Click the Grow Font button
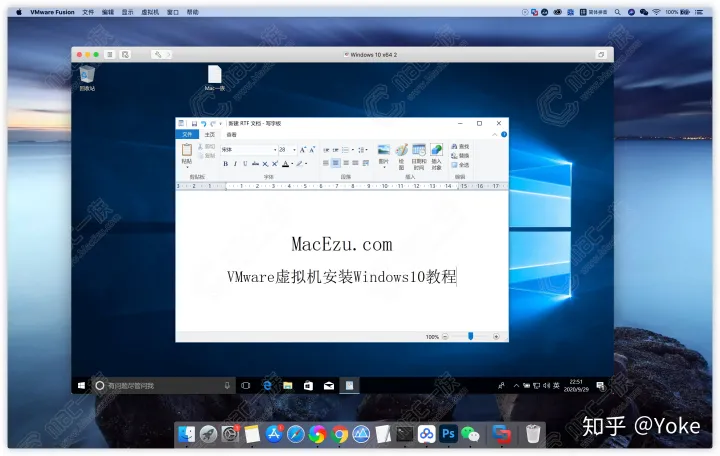 coord(303,150)
